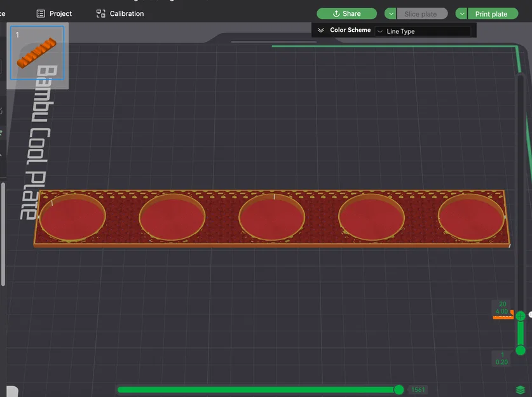Click the Print plate button
Screen dimensions: 532x397
click(x=493, y=14)
